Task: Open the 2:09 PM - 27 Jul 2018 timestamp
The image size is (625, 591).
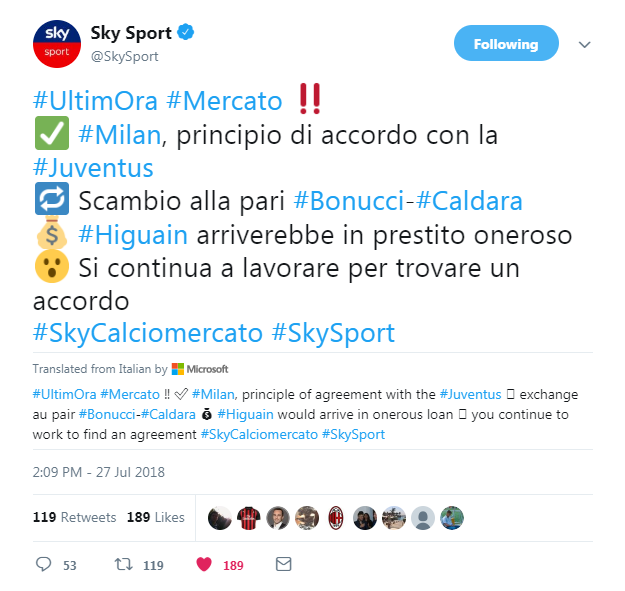Action: tap(98, 472)
